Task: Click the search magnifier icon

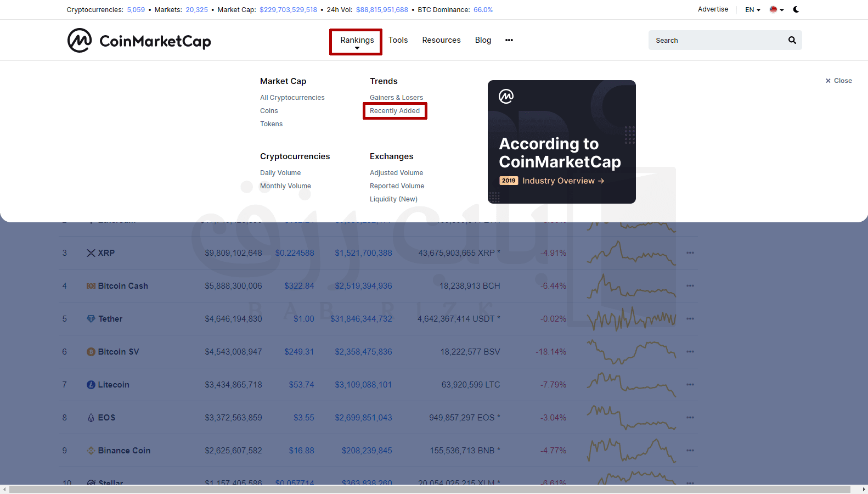Action: pyautogui.click(x=792, y=40)
